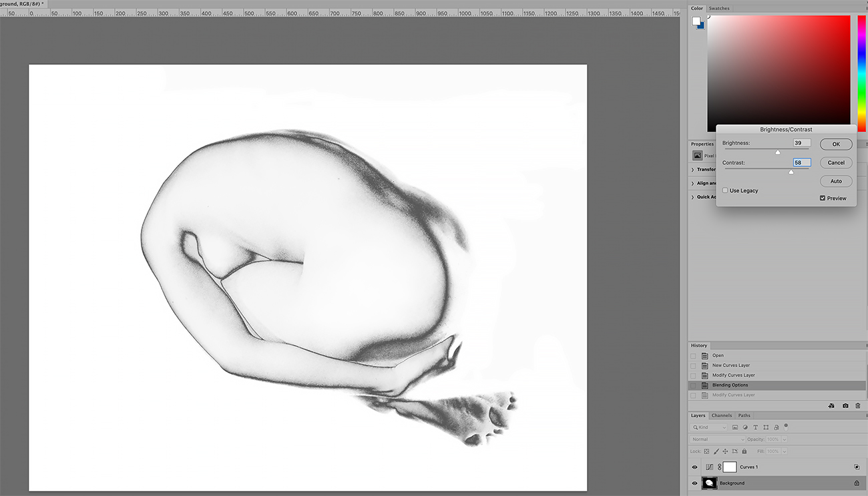Click the lock all icon in Layers
The height and width of the screenshot is (496, 868).
click(x=744, y=451)
